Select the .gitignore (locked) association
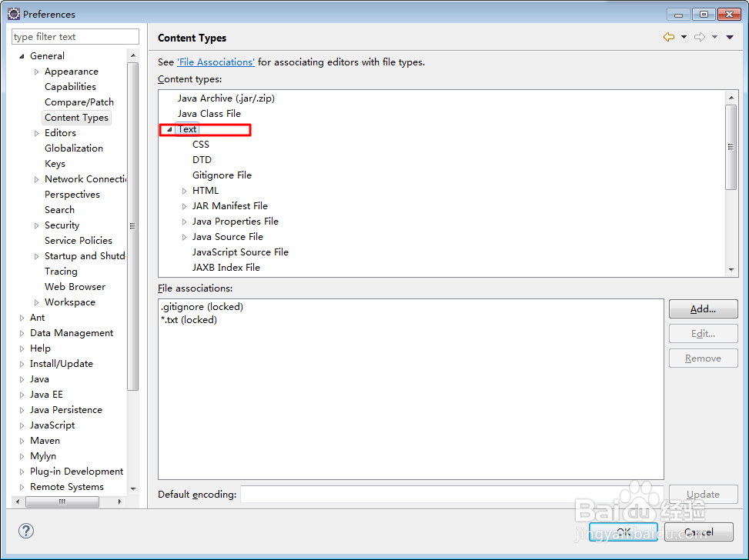This screenshot has height=560, width=749. [x=202, y=306]
